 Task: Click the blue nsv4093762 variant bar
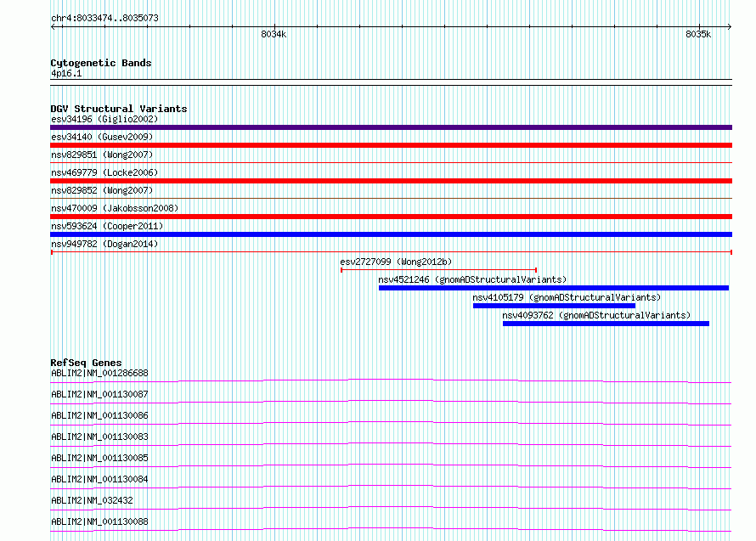click(606, 324)
